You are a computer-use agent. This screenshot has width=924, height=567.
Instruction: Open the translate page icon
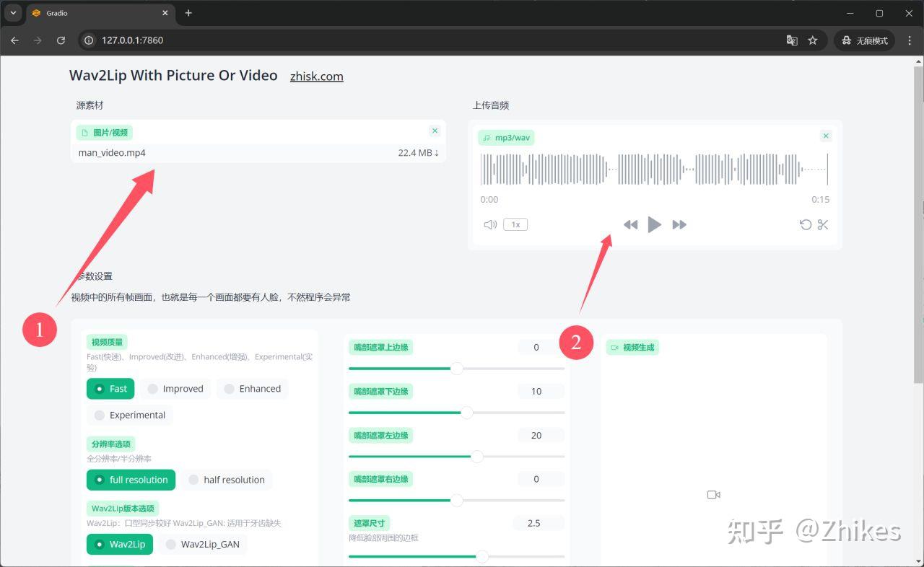pos(792,40)
